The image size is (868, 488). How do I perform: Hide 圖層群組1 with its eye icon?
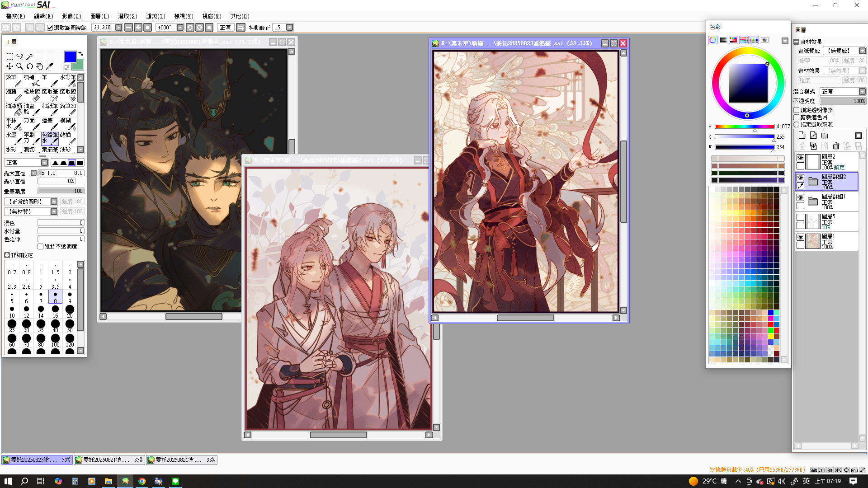pos(800,197)
